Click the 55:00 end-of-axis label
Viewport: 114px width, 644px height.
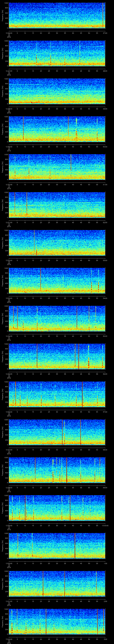(105, 336)
